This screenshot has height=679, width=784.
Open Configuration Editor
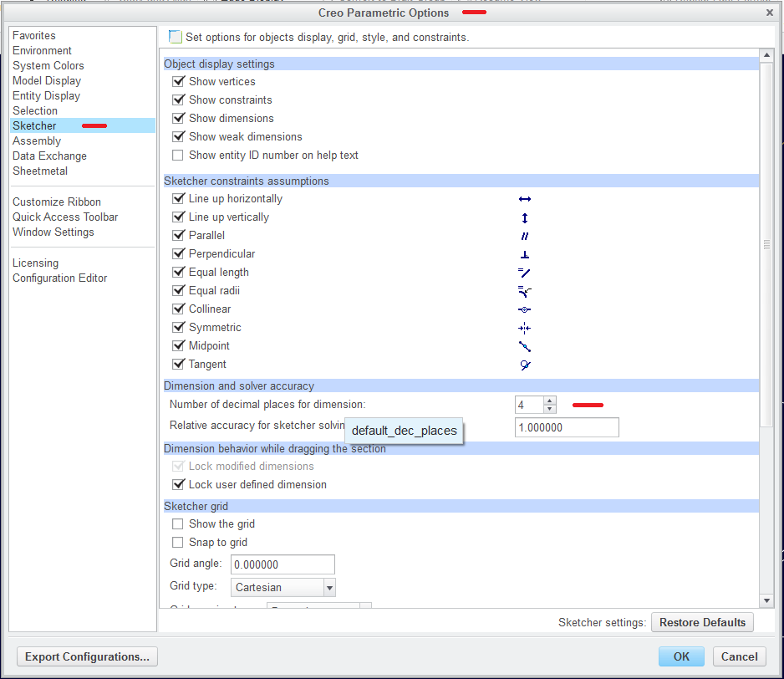coord(59,278)
